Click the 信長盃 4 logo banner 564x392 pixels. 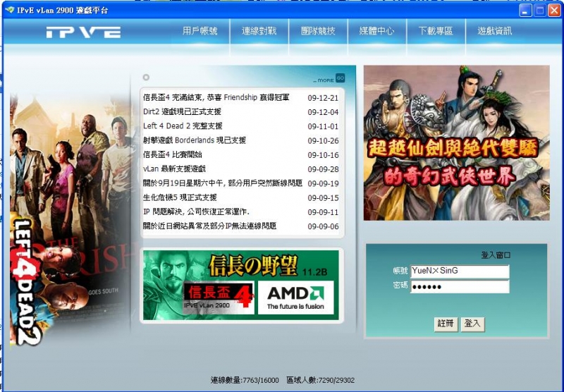coord(219,298)
